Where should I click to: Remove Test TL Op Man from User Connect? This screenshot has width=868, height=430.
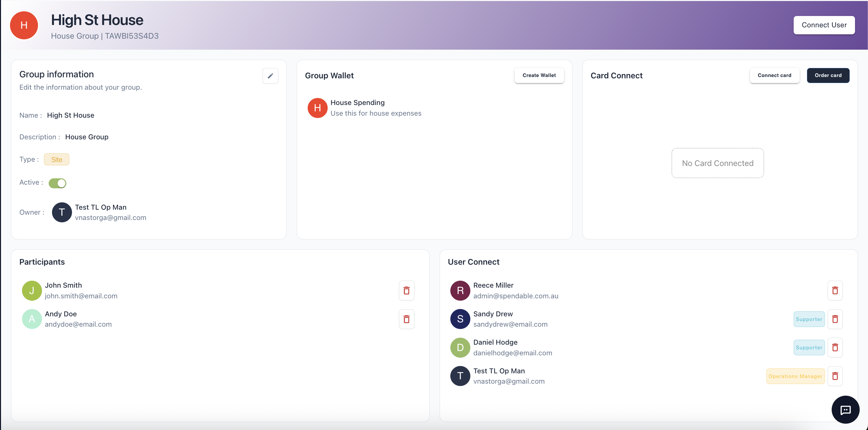[x=835, y=376]
